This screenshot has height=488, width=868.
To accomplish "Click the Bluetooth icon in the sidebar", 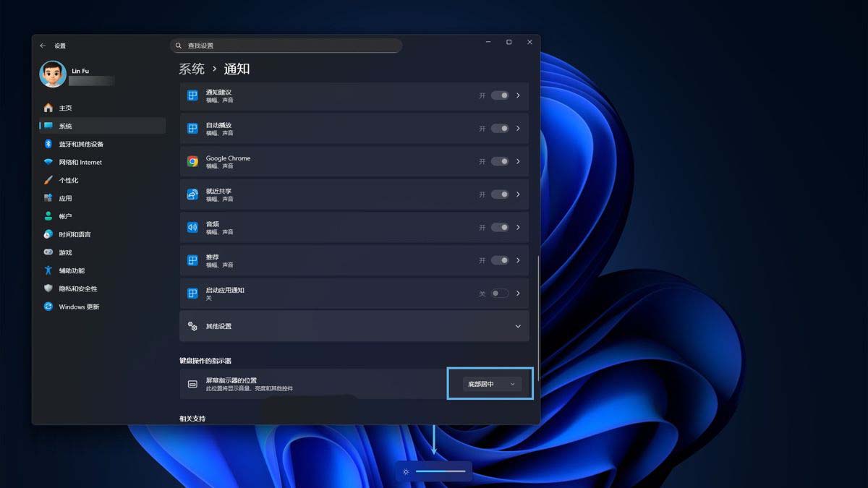I will (48, 144).
